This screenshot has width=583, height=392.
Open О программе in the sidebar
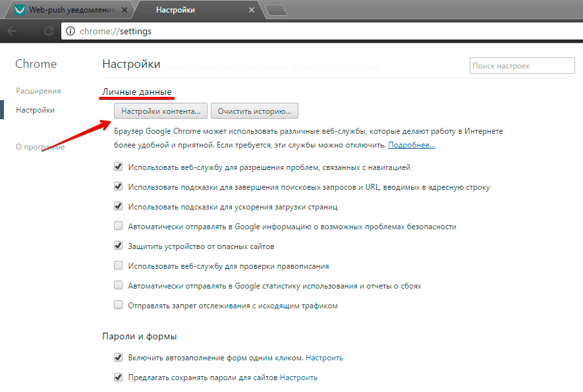40,147
